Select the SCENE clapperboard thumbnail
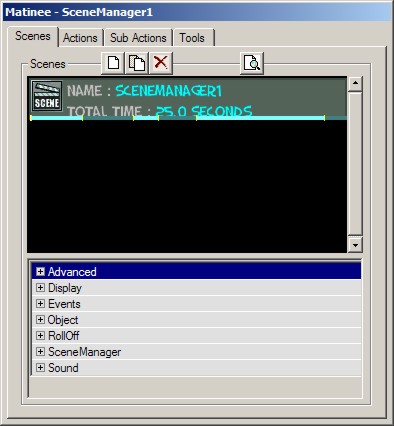The width and height of the screenshot is (394, 426). click(x=47, y=96)
